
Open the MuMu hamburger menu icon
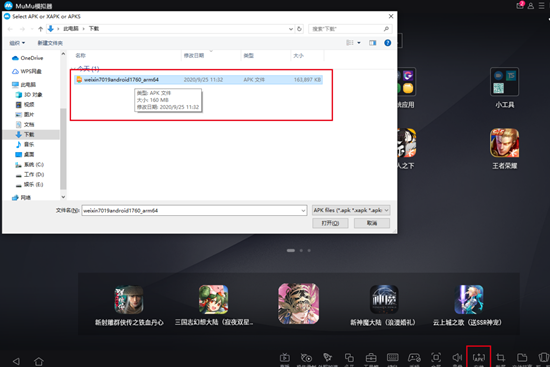click(x=542, y=6)
